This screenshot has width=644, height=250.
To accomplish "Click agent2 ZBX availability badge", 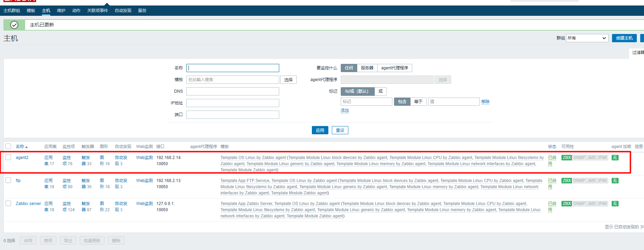I will [567, 158].
